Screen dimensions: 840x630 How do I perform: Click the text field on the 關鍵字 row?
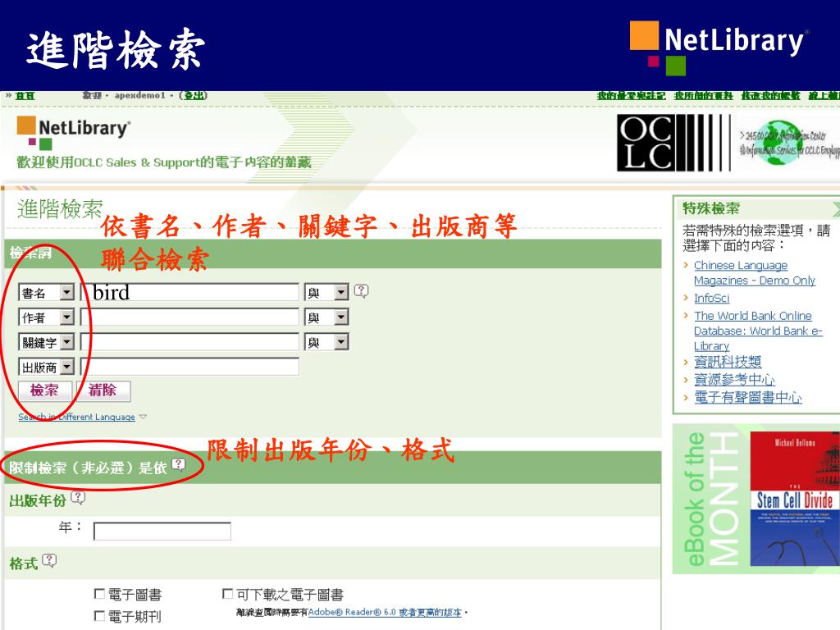point(189,342)
